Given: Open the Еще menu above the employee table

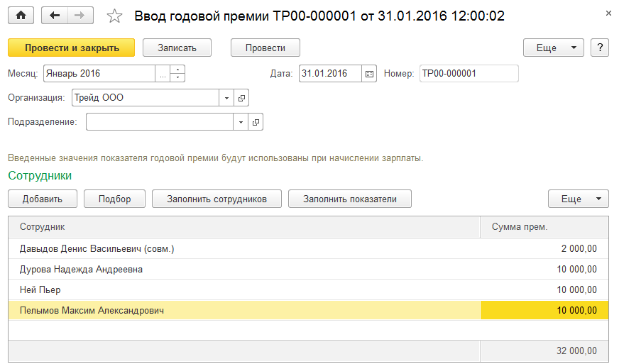Looking at the screenshot, I should (578, 199).
